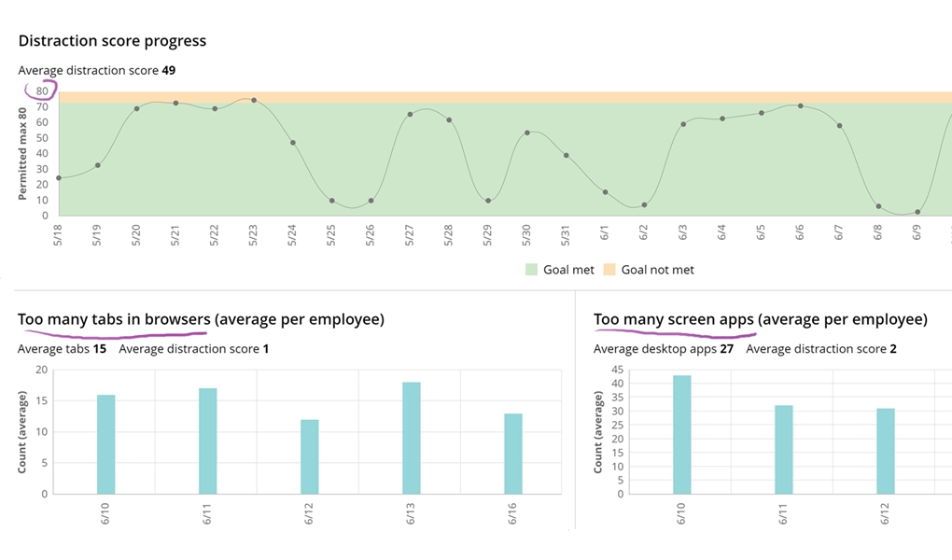Open the Distraction score progress header
Viewport: 952px width, 560px height.
[113, 40]
